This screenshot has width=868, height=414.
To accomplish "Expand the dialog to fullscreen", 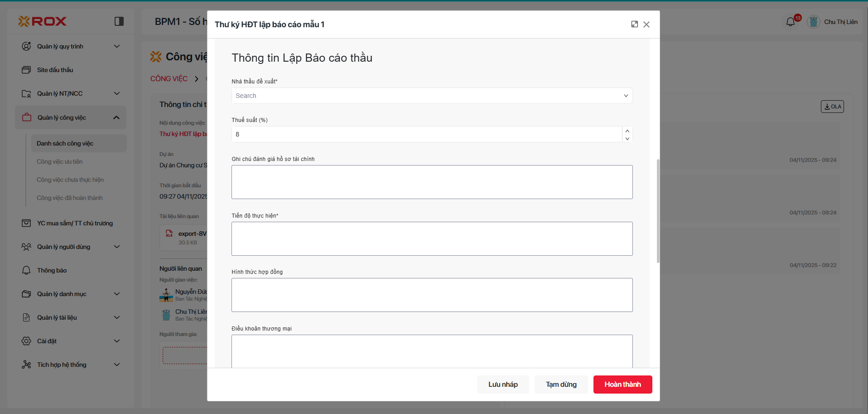I will point(634,24).
